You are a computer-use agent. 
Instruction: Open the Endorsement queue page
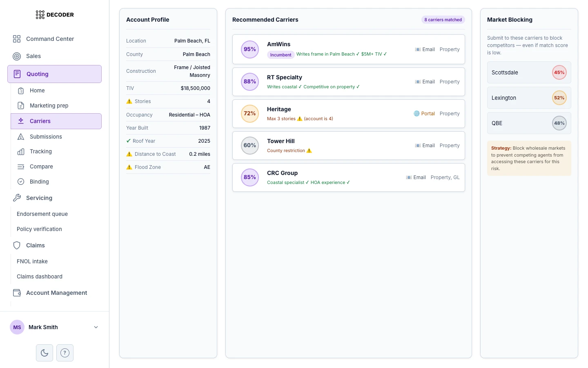42,214
